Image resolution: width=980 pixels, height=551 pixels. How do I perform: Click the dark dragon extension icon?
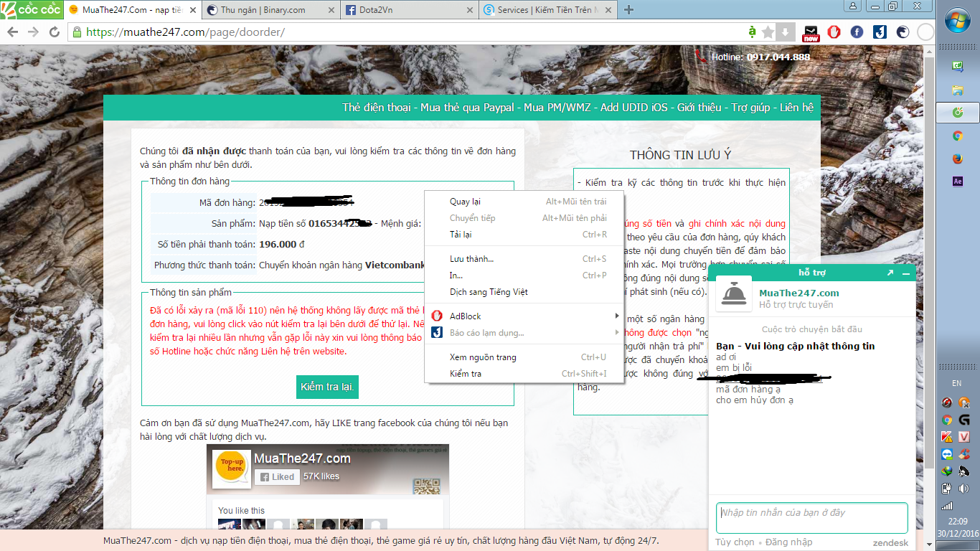coord(903,32)
